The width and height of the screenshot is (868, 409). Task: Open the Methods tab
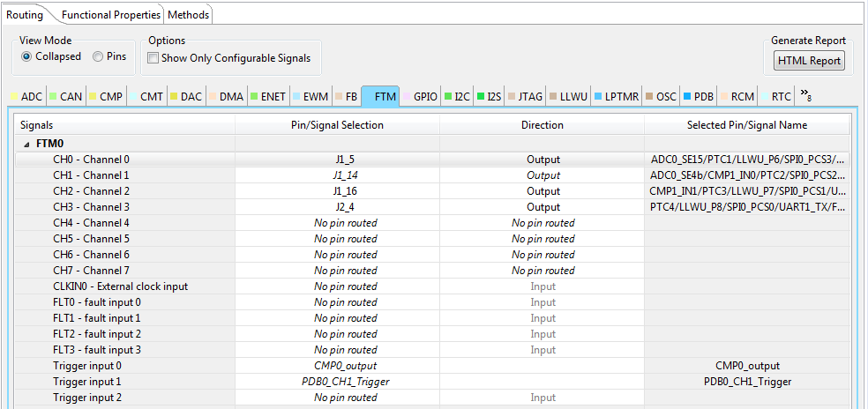tap(188, 15)
